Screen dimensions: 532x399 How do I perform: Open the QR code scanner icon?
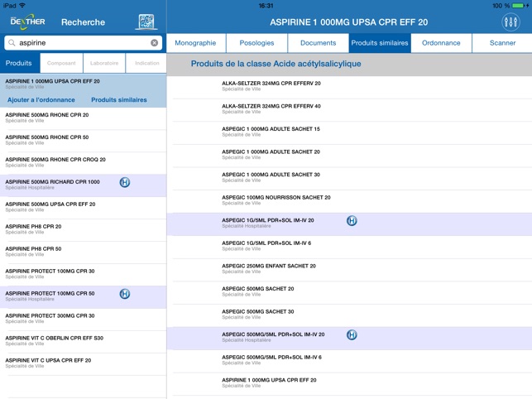pos(146,22)
